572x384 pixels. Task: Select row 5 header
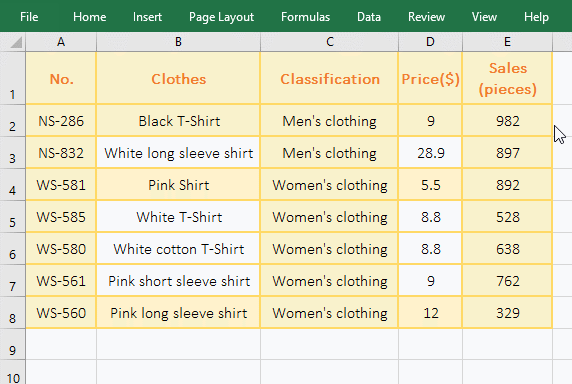(x=13, y=217)
